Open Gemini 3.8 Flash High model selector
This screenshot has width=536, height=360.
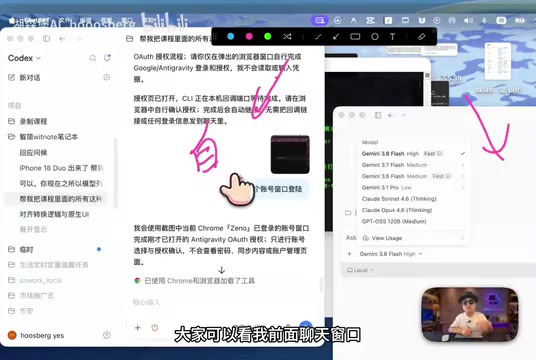391,254
